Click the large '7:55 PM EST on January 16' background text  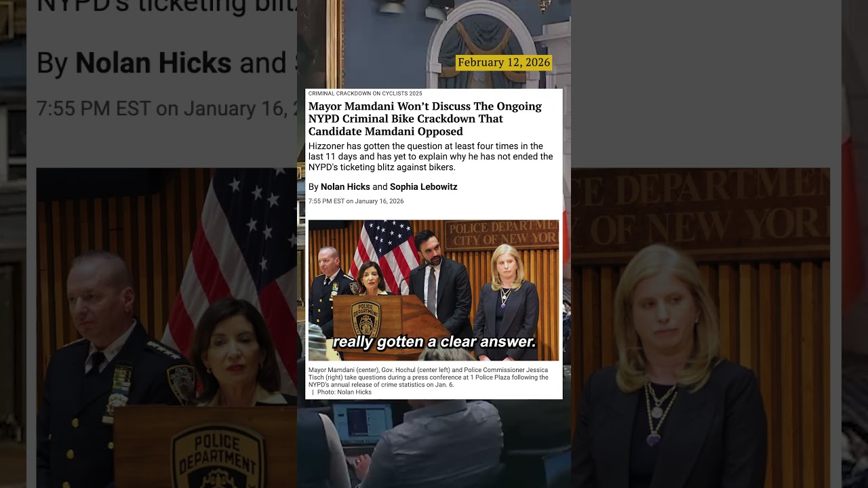(167, 108)
